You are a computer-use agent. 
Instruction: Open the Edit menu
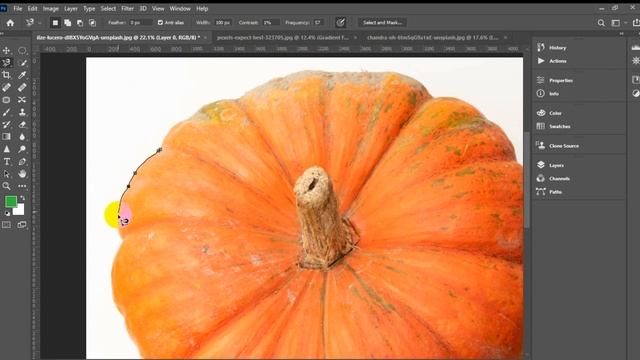(x=32, y=9)
